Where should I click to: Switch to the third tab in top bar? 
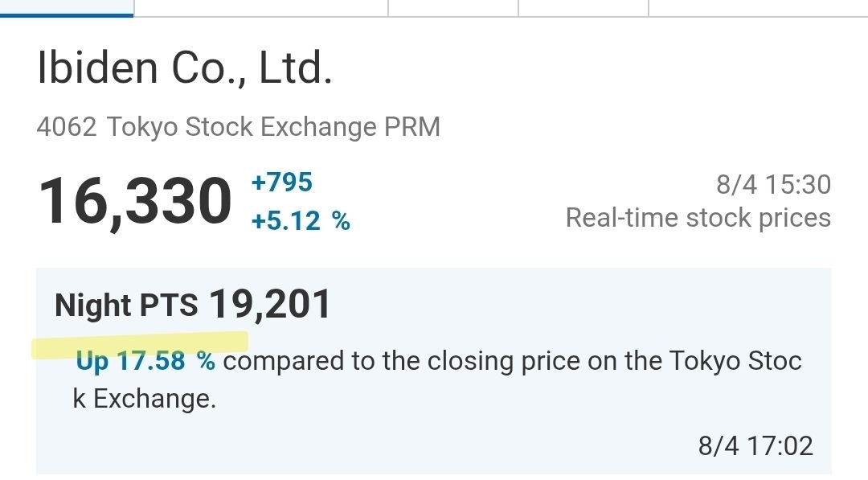coord(452,8)
